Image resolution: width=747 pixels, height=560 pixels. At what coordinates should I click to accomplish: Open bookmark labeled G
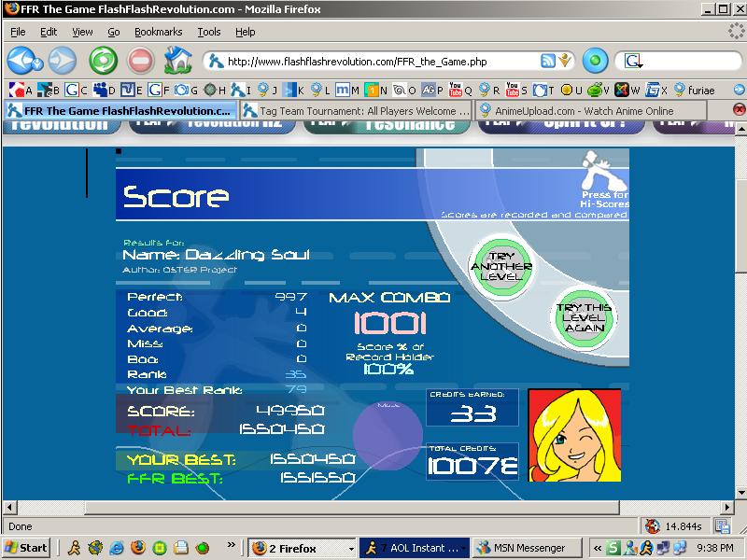[x=186, y=90]
